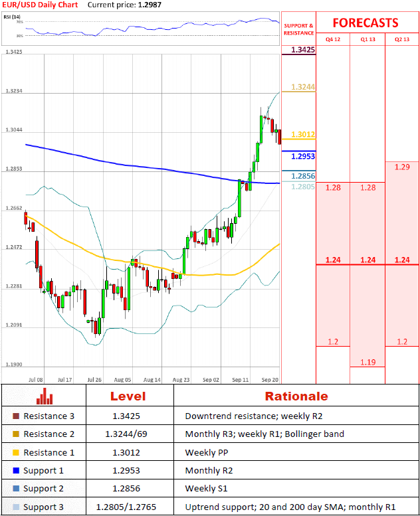Open the Q2 13 forecast column header
The image size is (420, 516).
401,39
